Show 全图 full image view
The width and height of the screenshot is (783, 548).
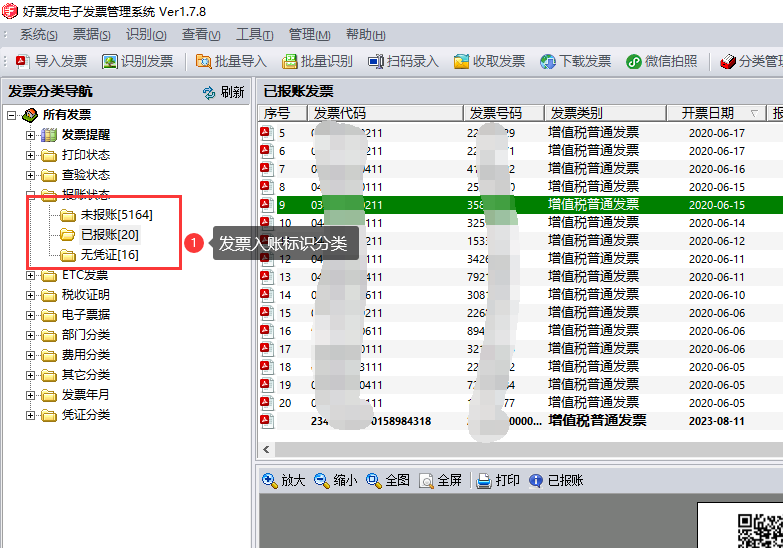(x=374, y=481)
